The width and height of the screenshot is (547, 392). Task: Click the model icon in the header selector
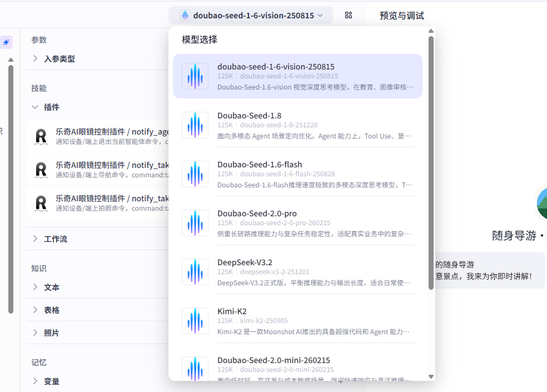click(185, 16)
